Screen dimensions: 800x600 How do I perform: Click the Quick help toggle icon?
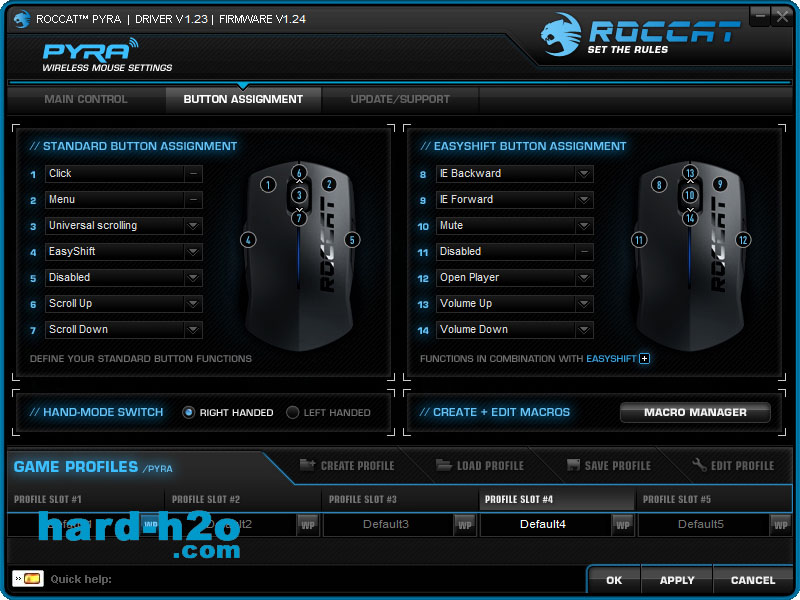[x=28, y=579]
